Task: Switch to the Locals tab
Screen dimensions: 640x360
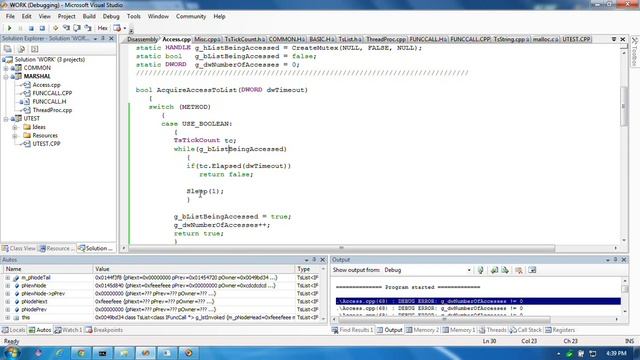Action: tap(13, 330)
